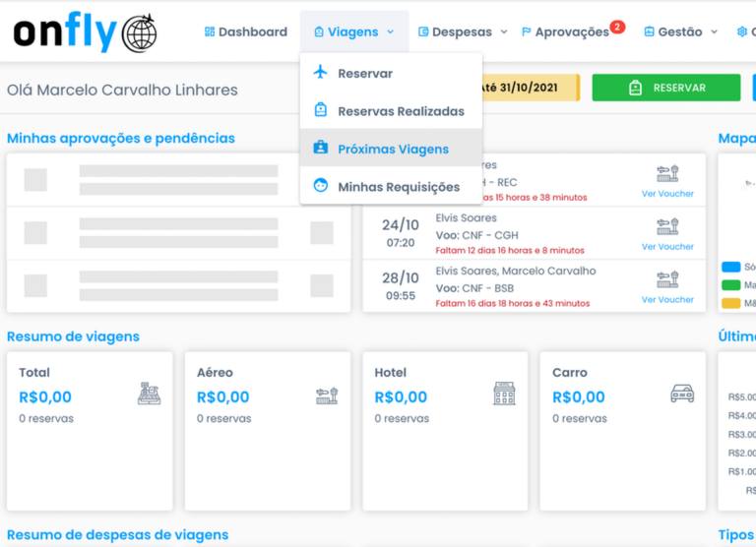Viewport: 756px width, 547px height.
Task: Click the hotel building icon
Action: (x=504, y=395)
